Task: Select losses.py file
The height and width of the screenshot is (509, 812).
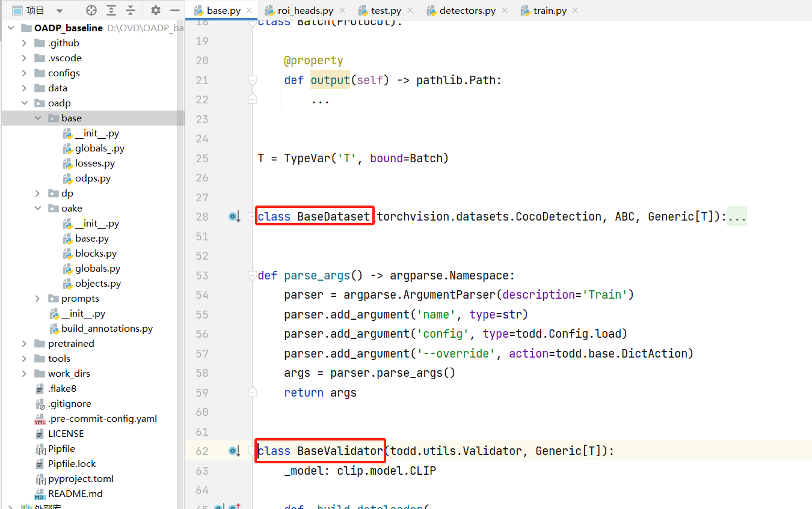Action: coord(95,163)
